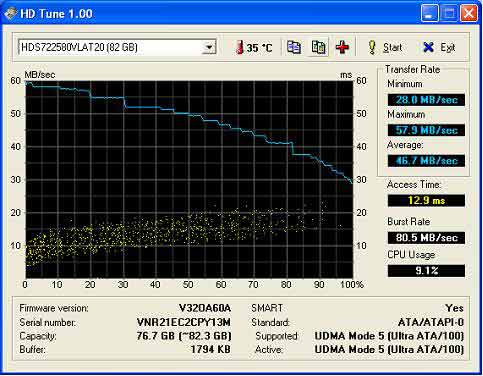
Task: Click the blue X Exit icon
Action: pos(428,47)
